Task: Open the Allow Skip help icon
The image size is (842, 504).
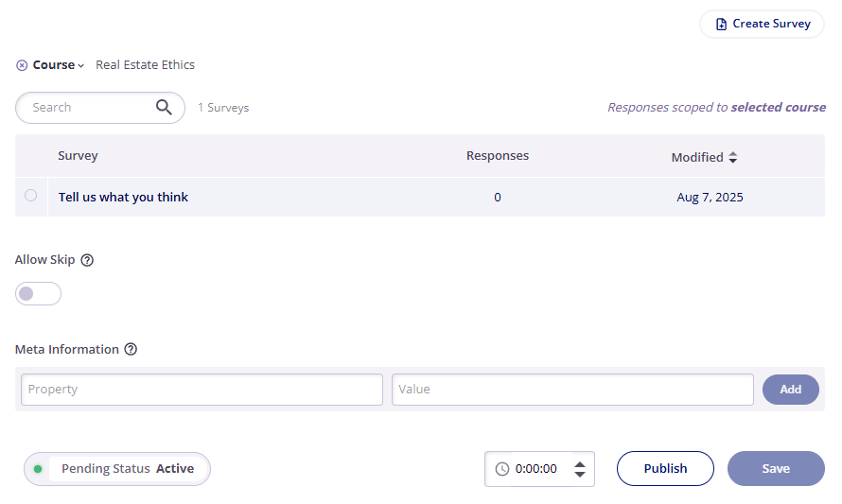Action: (x=87, y=260)
